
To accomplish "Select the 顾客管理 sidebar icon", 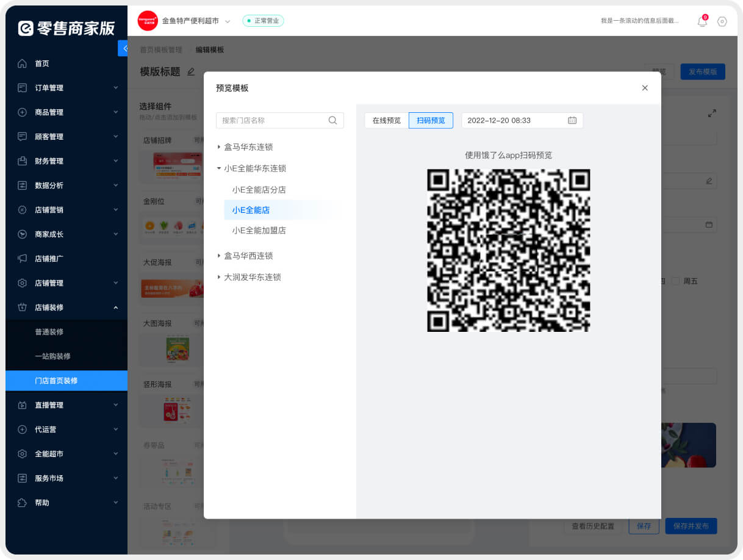I will pyautogui.click(x=23, y=137).
